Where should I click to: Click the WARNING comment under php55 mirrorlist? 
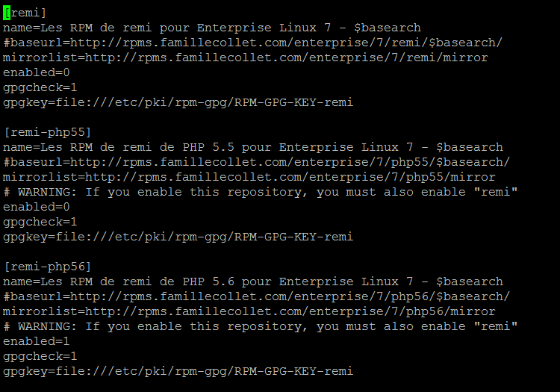click(261, 192)
